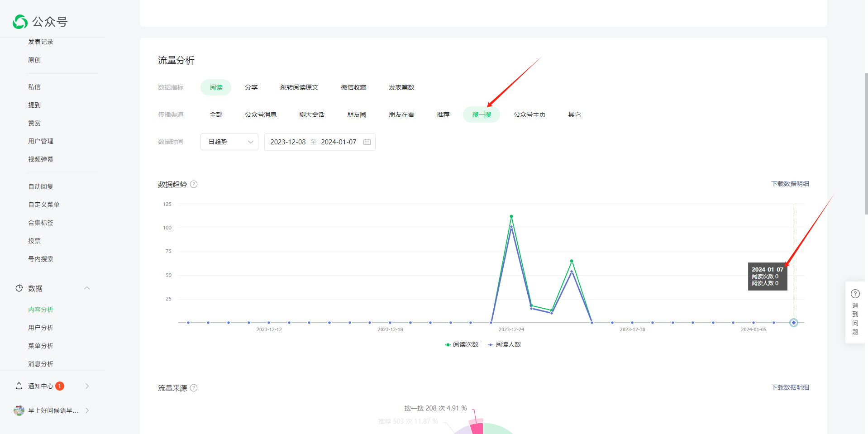Select the 聊天会话 channel filter
Image resolution: width=868 pixels, height=434 pixels.
[312, 114]
